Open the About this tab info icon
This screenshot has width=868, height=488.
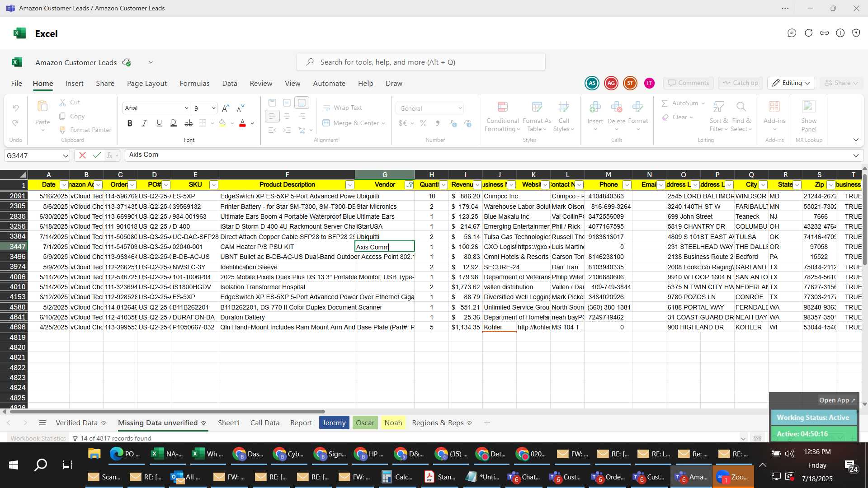pos(840,33)
